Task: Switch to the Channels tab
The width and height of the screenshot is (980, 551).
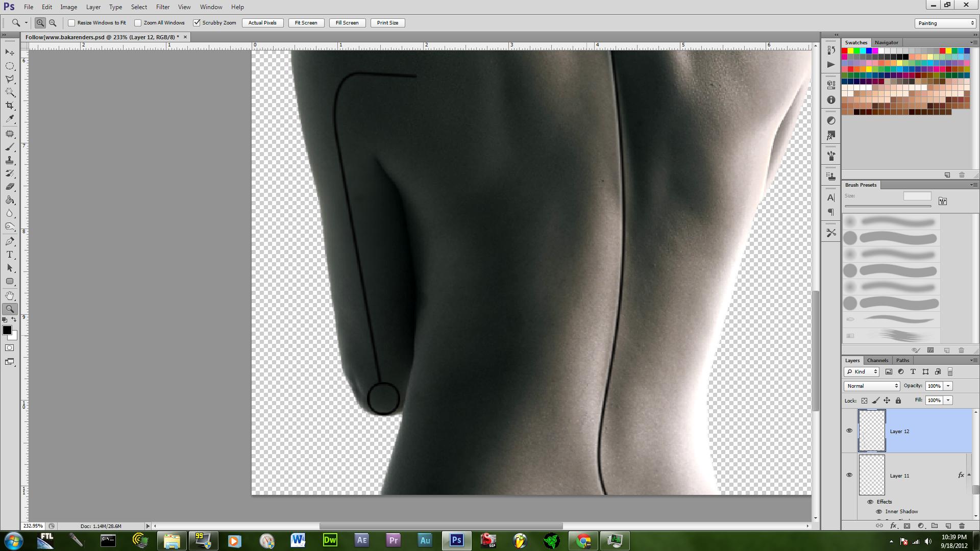Action: point(877,360)
